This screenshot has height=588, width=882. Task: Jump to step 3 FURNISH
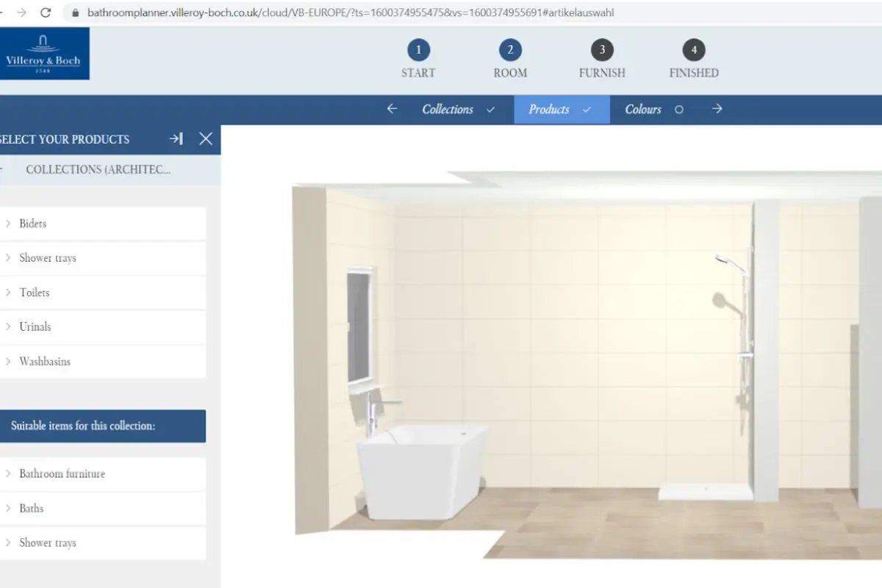[x=602, y=51]
